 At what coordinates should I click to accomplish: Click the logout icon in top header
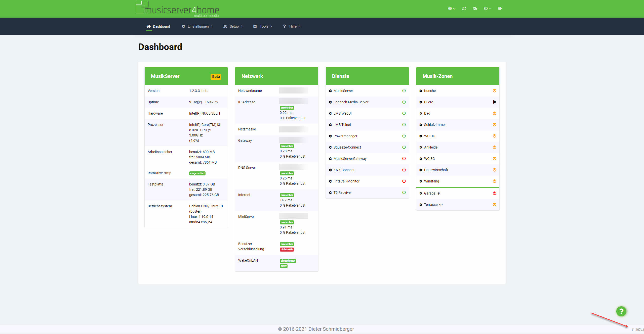click(500, 9)
